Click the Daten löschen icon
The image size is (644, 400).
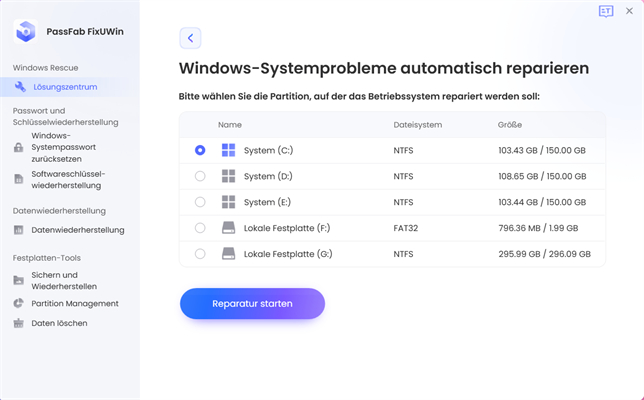pyautogui.click(x=19, y=323)
